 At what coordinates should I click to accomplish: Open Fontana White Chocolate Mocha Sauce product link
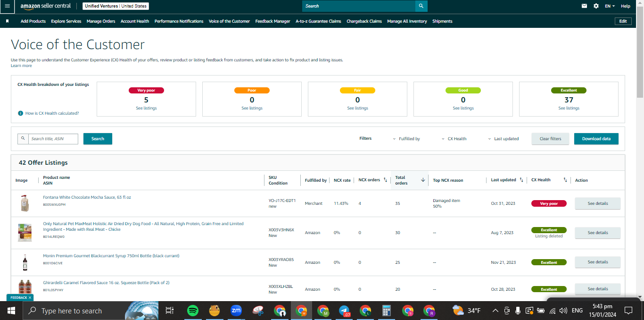point(87,197)
